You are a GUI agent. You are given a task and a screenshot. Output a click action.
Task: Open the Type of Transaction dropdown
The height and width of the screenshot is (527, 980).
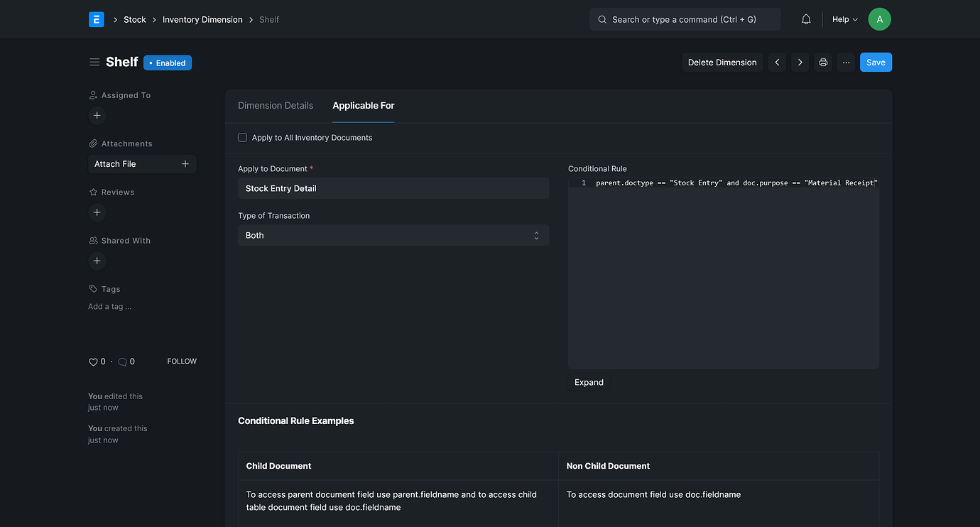(x=393, y=235)
